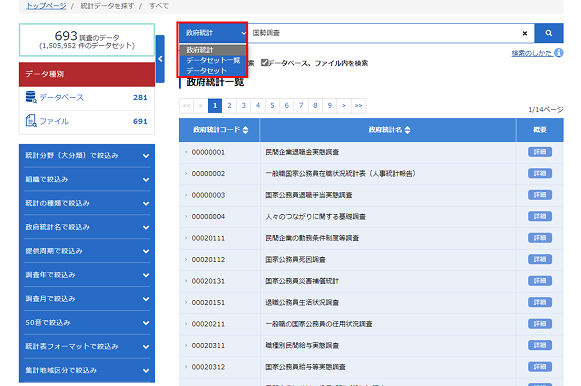This screenshot has height=386, width=581.
Task: Follow the トップページ breadcrumb link
Action: pyautogui.click(x=46, y=6)
